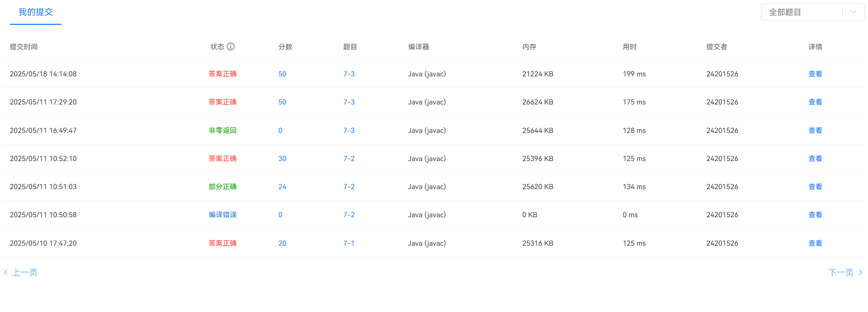The image size is (868, 312).
Task: Open problem 7-3 link in 2025/05/18 row
Action: (x=349, y=74)
